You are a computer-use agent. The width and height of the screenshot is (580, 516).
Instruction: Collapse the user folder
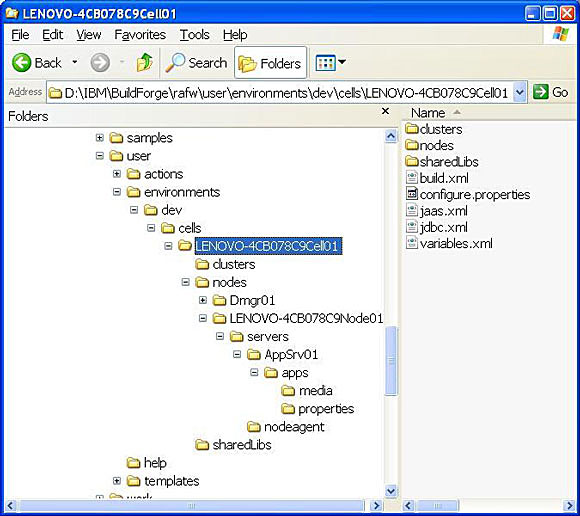(x=100, y=156)
